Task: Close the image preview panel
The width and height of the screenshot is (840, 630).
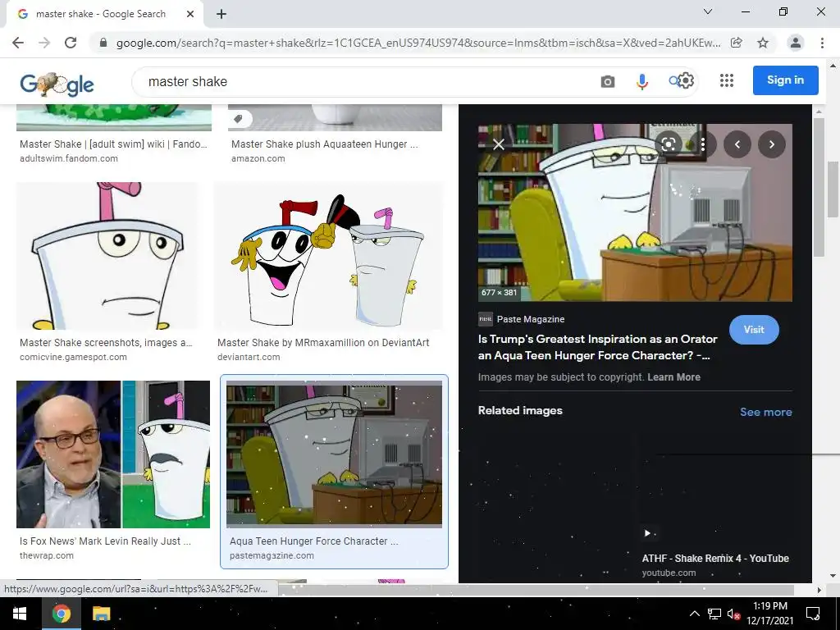Action: coord(499,144)
